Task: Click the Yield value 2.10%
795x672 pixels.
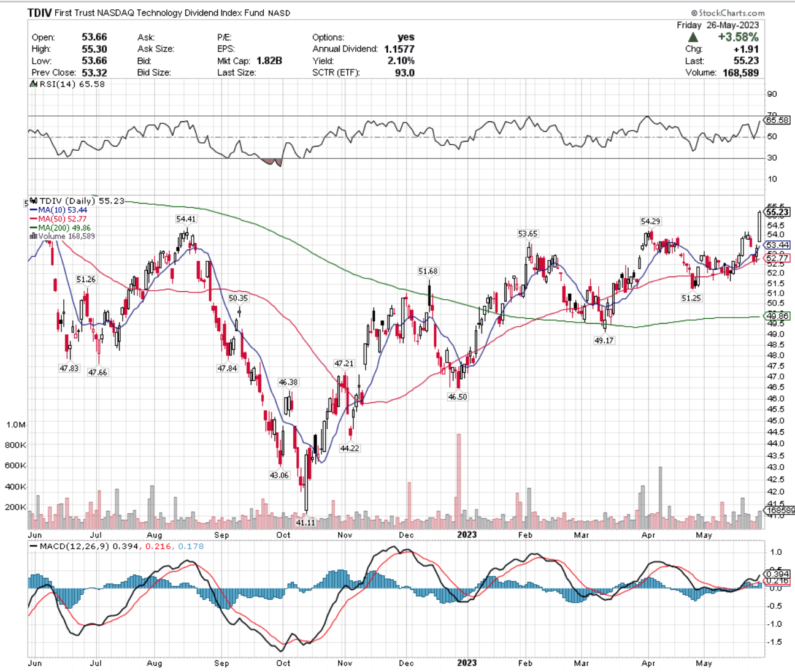Action: point(401,61)
